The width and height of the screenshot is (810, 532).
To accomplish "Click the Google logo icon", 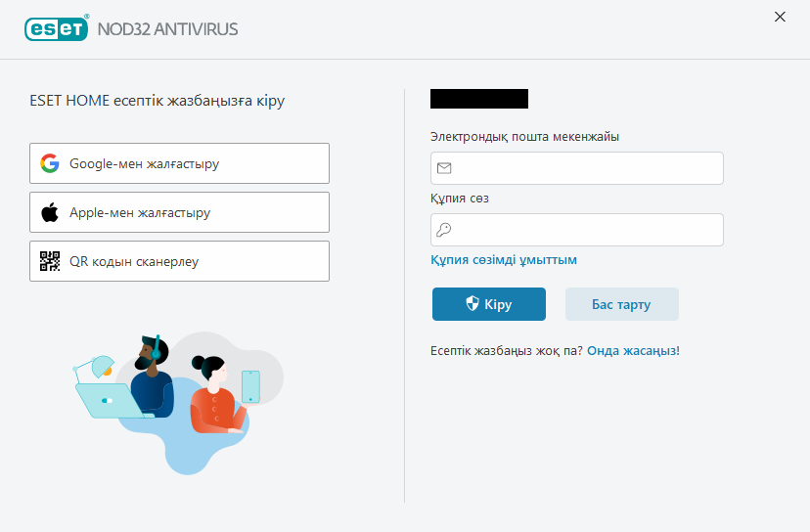I will click(x=50, y=163).
